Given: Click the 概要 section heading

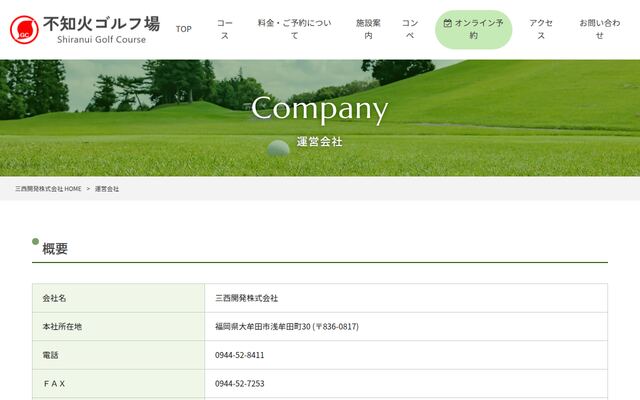Looking at the screenshot, I should (55, 249).
